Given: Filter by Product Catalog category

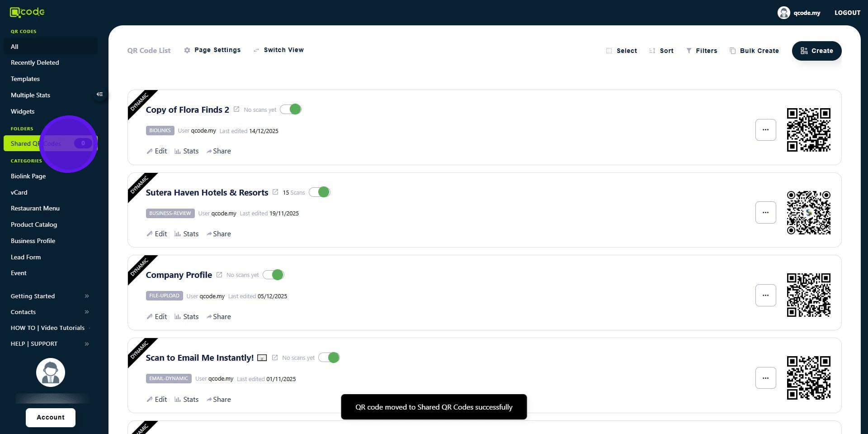Looking at the screenshot, I should (34, 224).
